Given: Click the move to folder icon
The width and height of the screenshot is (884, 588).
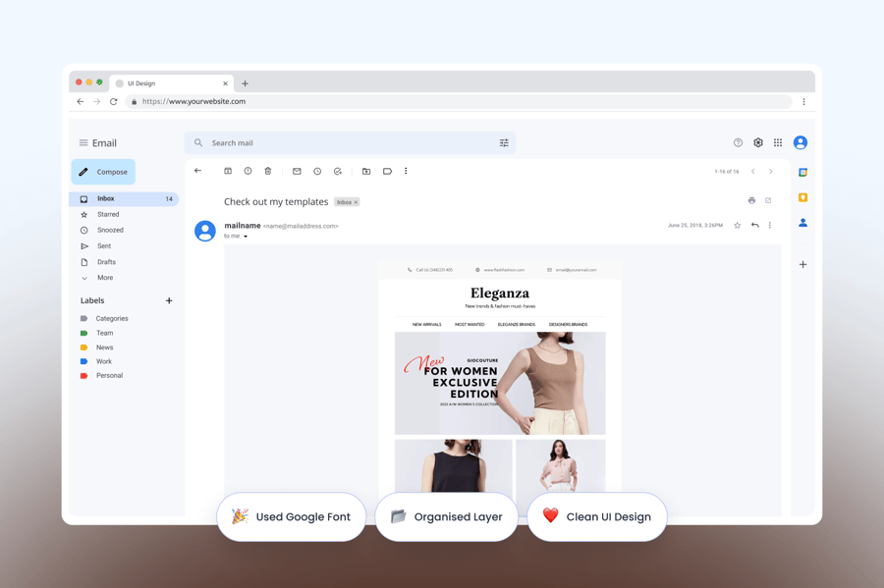Looking at the screenshot, I should [x=366, y=171].
